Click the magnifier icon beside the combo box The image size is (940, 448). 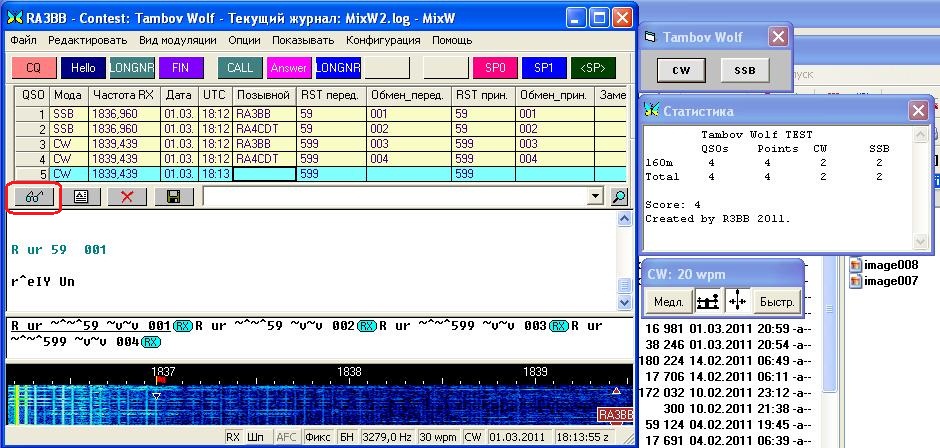[x=619, y=197]
